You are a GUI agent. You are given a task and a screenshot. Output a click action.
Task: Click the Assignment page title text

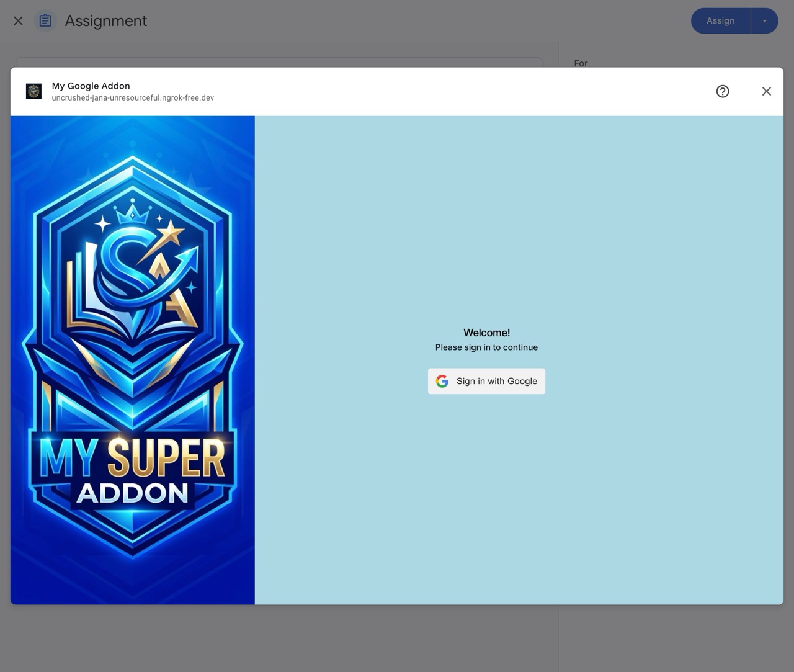[x=105, y=21]
